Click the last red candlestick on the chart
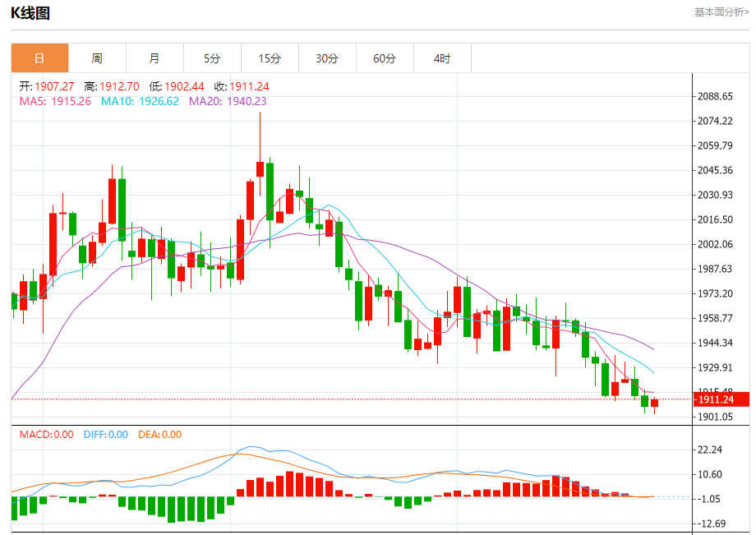 (x=654, y=403)
